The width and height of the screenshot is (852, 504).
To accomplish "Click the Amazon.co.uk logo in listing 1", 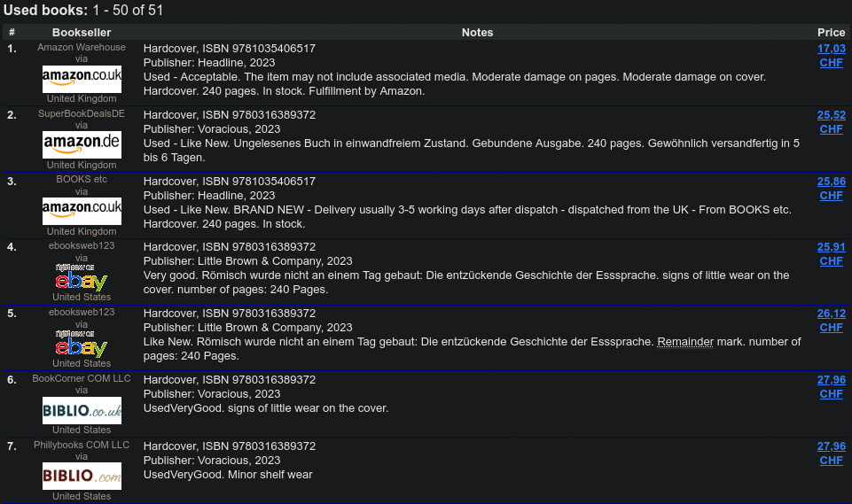I will [x=82, y=79].
